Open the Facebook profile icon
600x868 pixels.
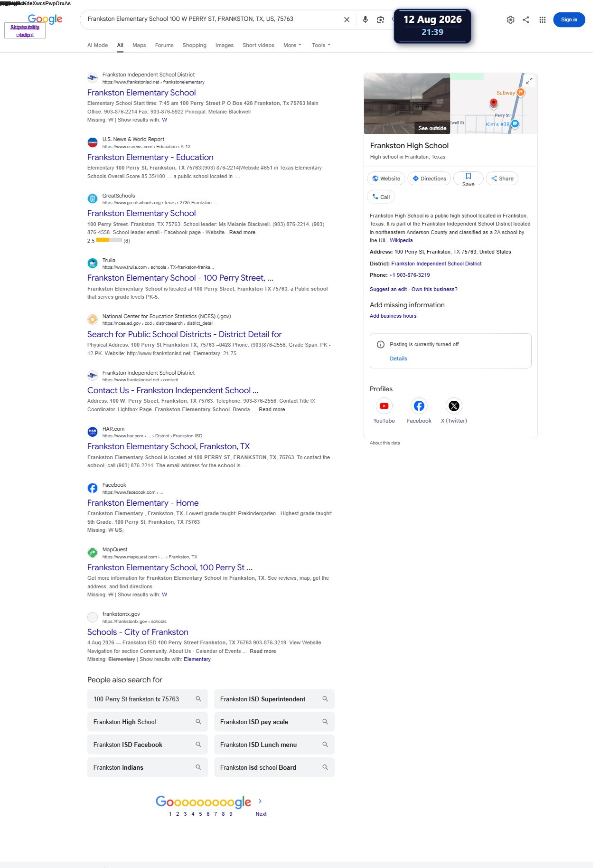[419, 406]
